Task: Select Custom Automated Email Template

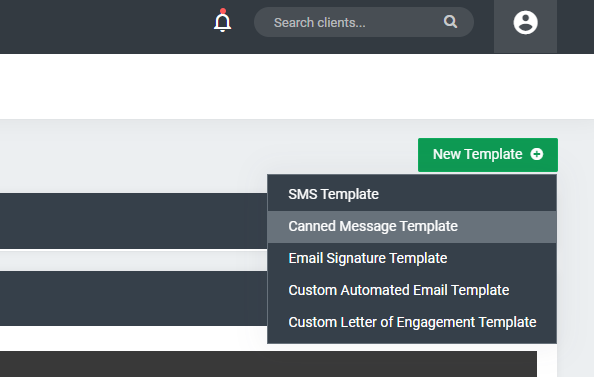Action: 412,291
